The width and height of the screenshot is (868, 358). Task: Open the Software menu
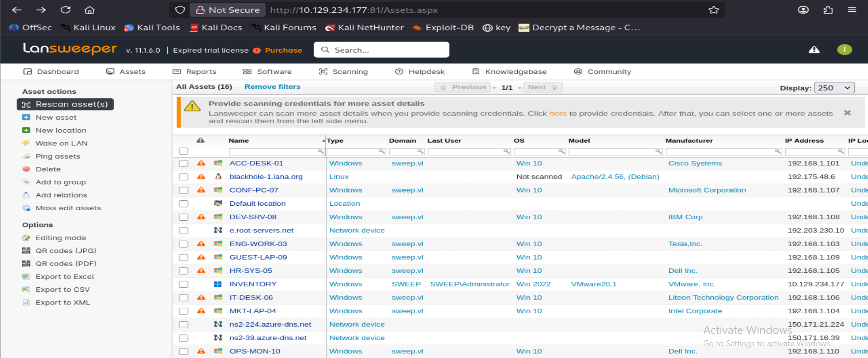(267, 72)
